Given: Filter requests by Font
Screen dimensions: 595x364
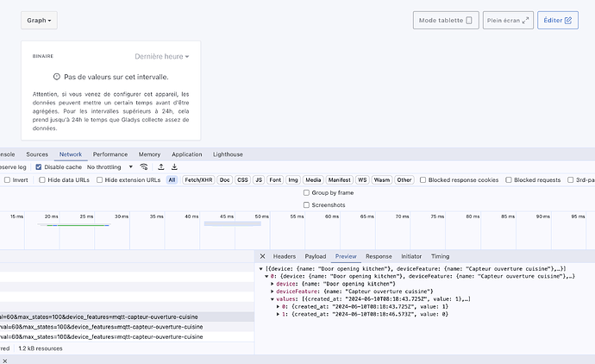Looking at the screenshot, I should pos(275,180).
